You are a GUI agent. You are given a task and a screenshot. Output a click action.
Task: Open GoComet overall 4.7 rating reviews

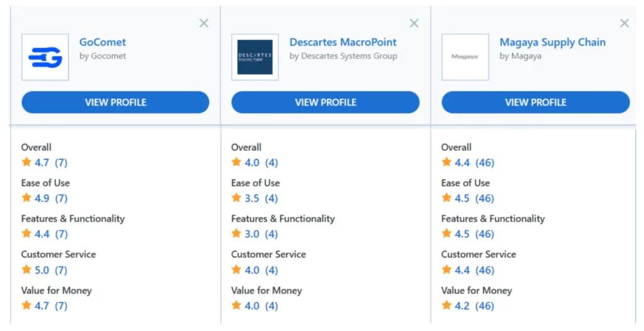(x=51, y=163)
